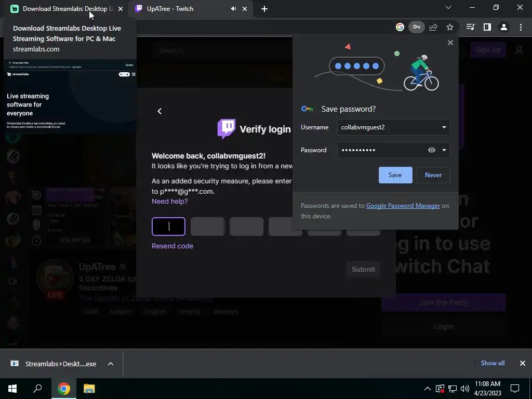Bookmark this page with the star icon
532x399 pixels.
click(450, 27)
